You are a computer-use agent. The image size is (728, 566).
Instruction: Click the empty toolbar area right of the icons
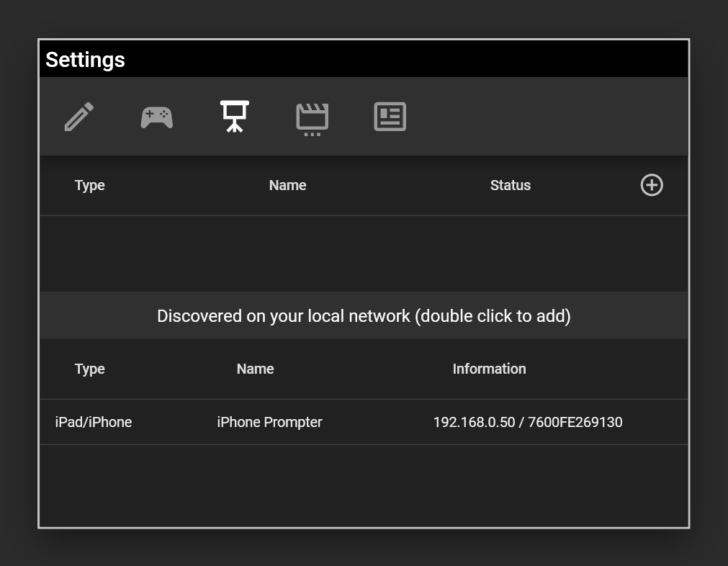coord(547,117)
